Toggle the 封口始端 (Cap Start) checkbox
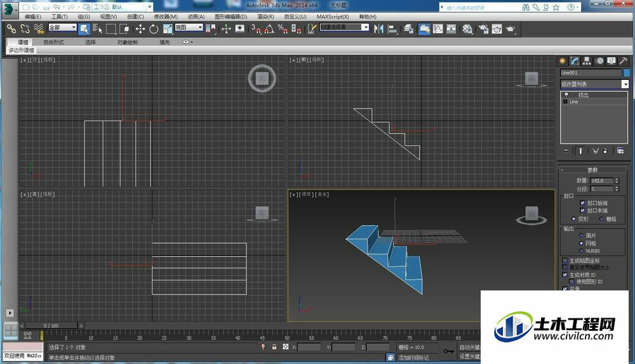 tap(582, 203)
